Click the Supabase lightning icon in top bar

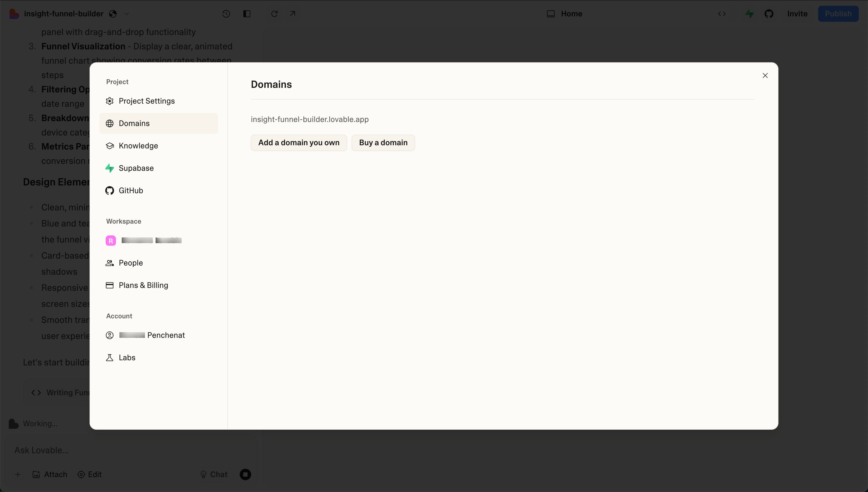tap(750, 14)
